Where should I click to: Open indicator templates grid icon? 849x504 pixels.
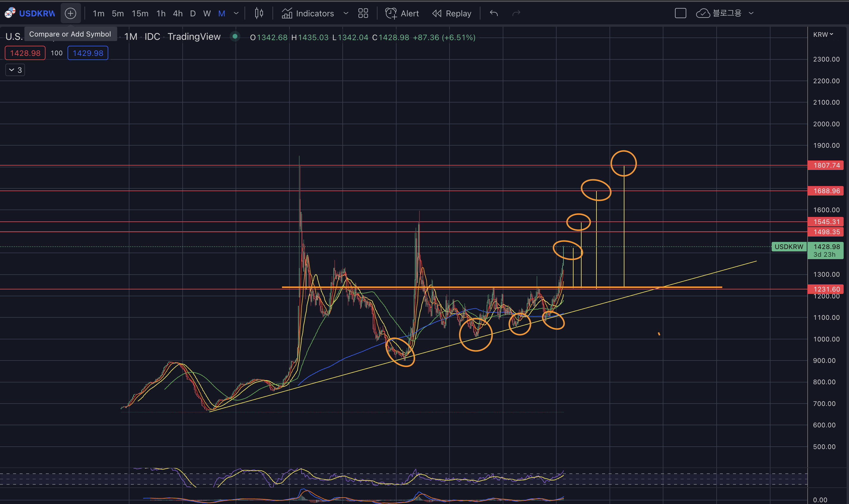(x=363, y=13)
